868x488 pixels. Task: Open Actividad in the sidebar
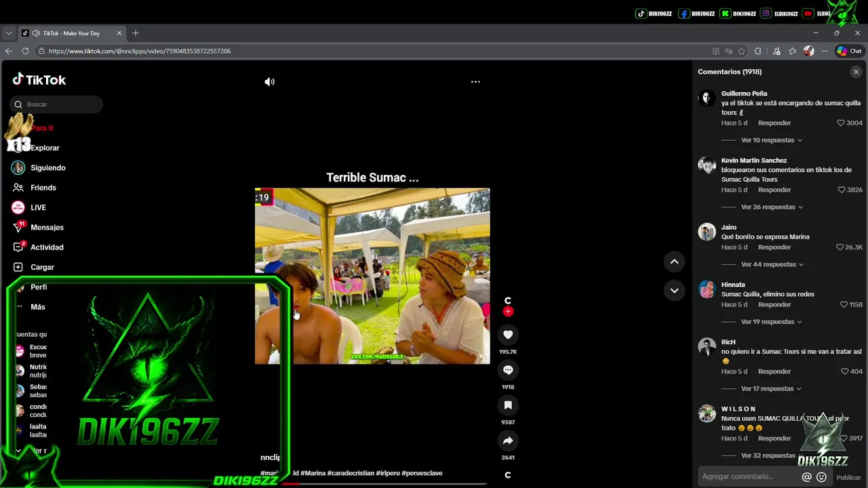[47, 247]
